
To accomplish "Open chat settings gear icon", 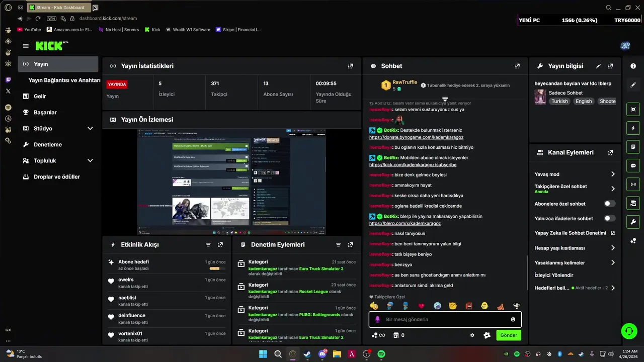I will pos(472,335).
